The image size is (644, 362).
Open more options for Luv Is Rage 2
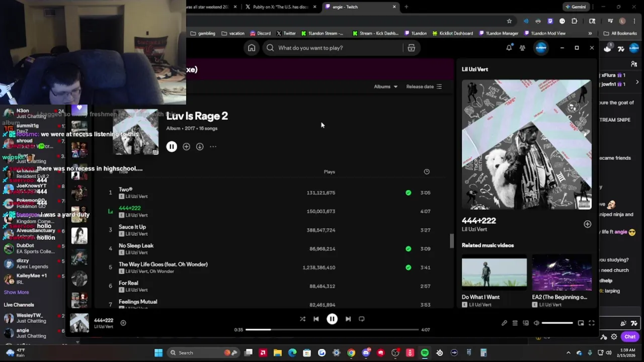click(x=213, y=146)
